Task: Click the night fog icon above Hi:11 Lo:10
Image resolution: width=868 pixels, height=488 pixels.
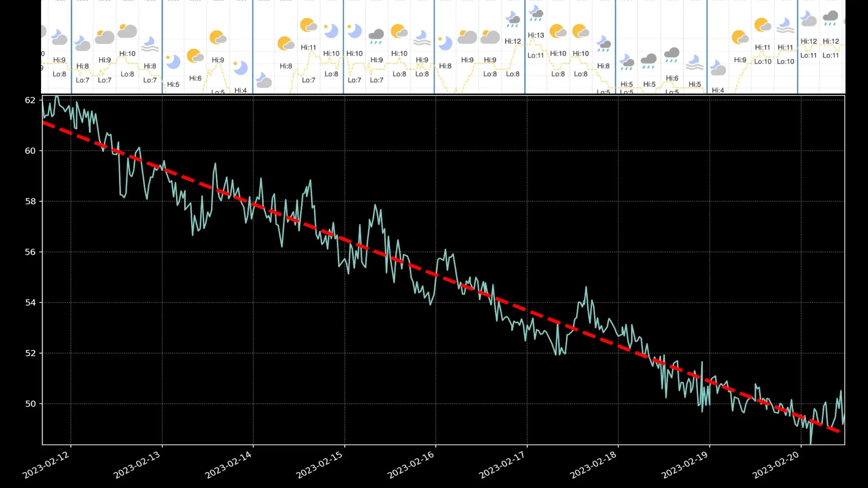Action: [x=785, y=26]
